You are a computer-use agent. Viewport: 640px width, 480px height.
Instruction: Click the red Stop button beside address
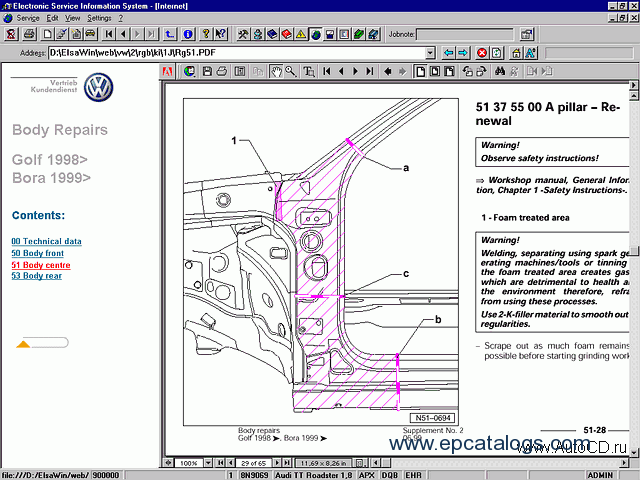coord(482,52)
